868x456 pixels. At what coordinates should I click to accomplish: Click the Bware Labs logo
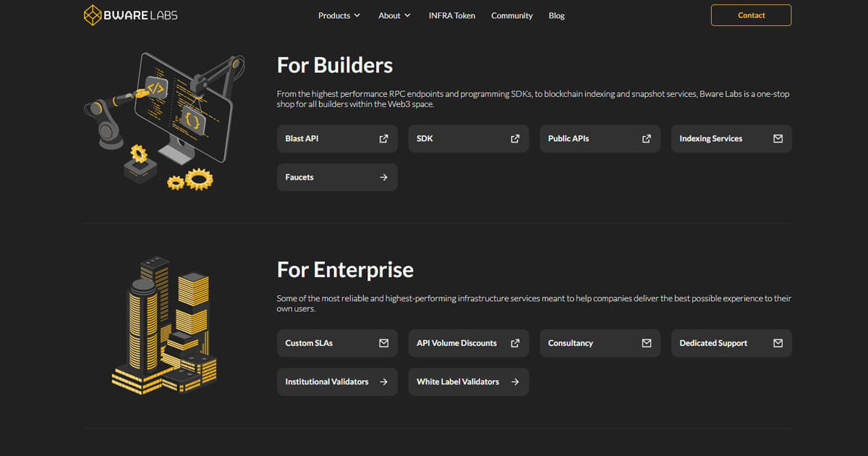tap(130, 15)
